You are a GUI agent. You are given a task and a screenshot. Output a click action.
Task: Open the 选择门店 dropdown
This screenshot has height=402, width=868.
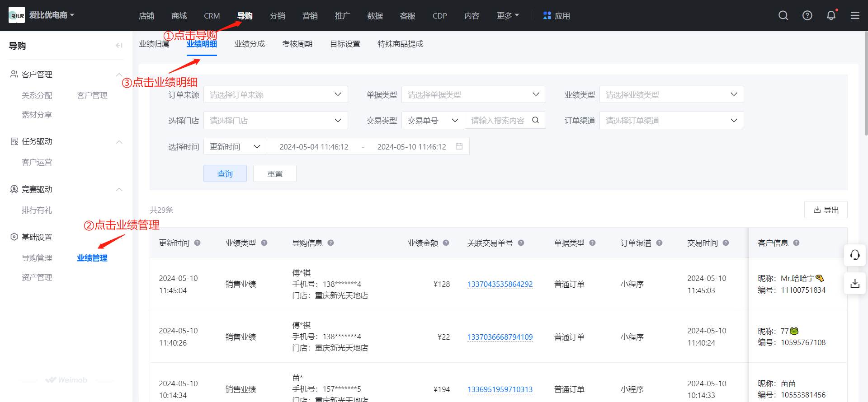pyautogui.click(x=275, y=121)
